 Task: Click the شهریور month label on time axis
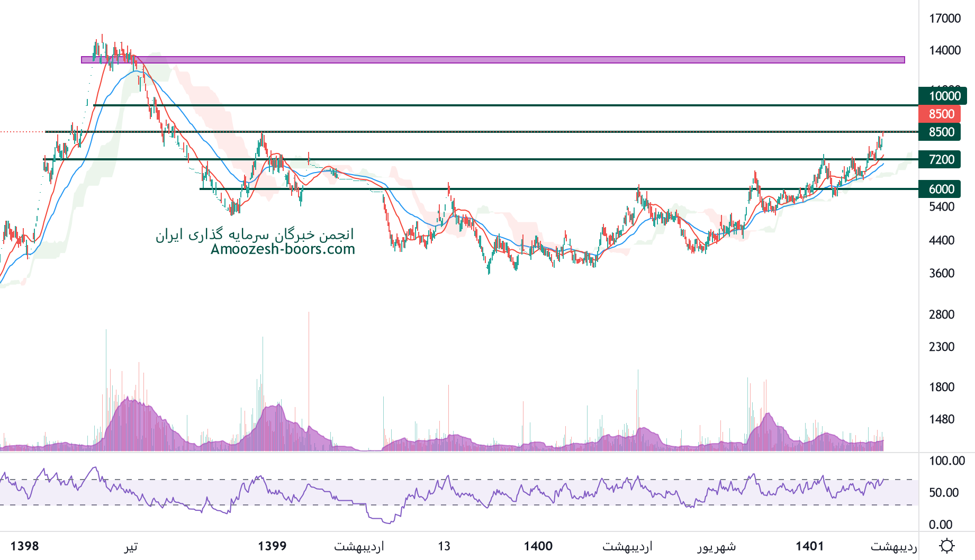[716, 546]
